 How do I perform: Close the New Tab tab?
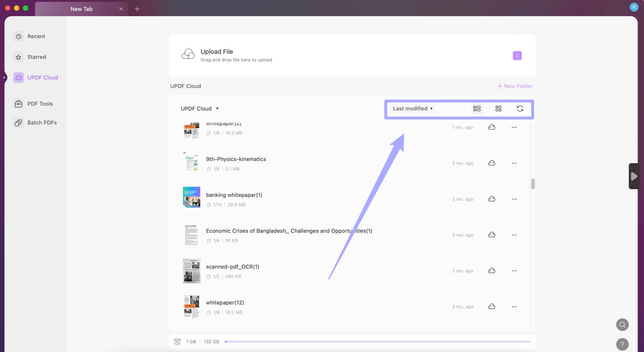point(121,9)
